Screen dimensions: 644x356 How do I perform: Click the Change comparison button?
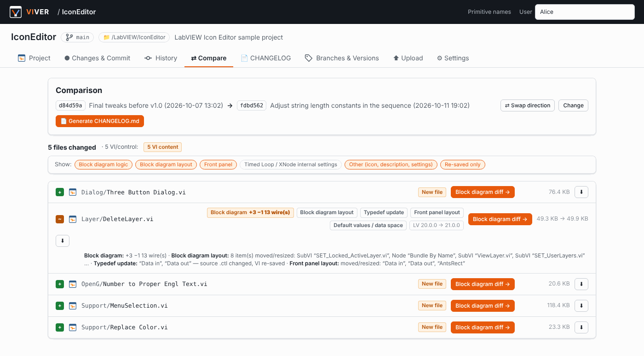coord(573,105)
